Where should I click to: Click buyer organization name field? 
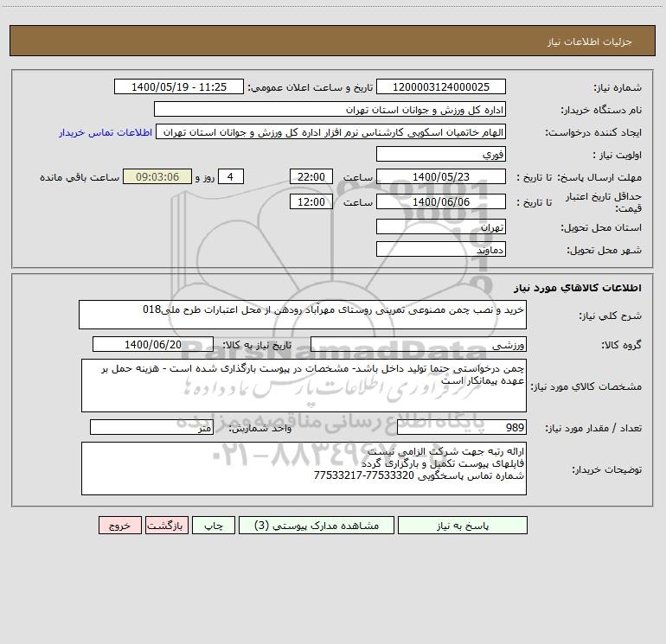[x=330, y=109]
